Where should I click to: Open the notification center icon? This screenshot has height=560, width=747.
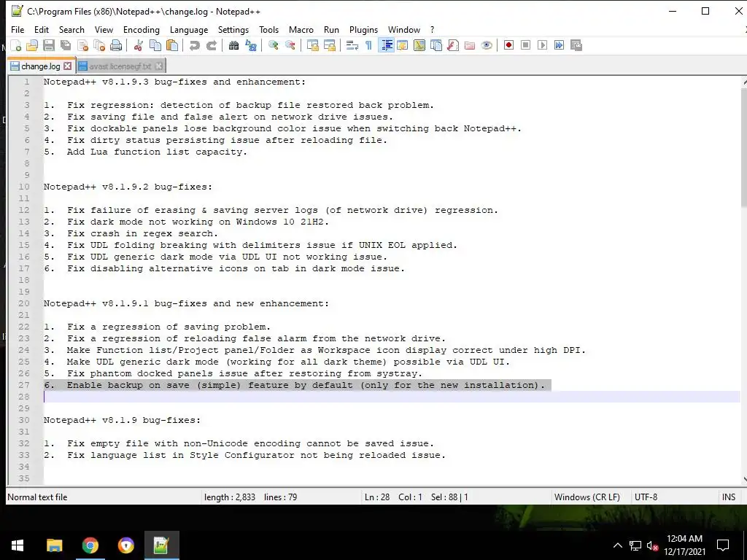[723, 545]
